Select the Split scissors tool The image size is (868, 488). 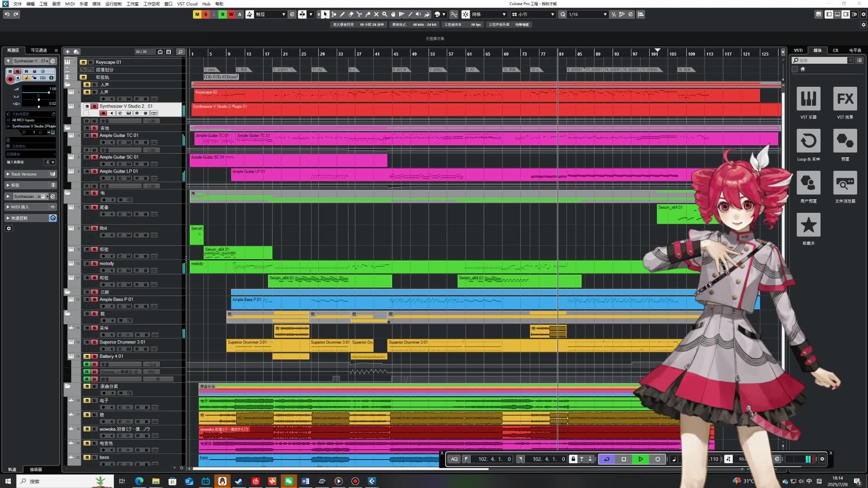pyautogui.click(x=359, y=14)
